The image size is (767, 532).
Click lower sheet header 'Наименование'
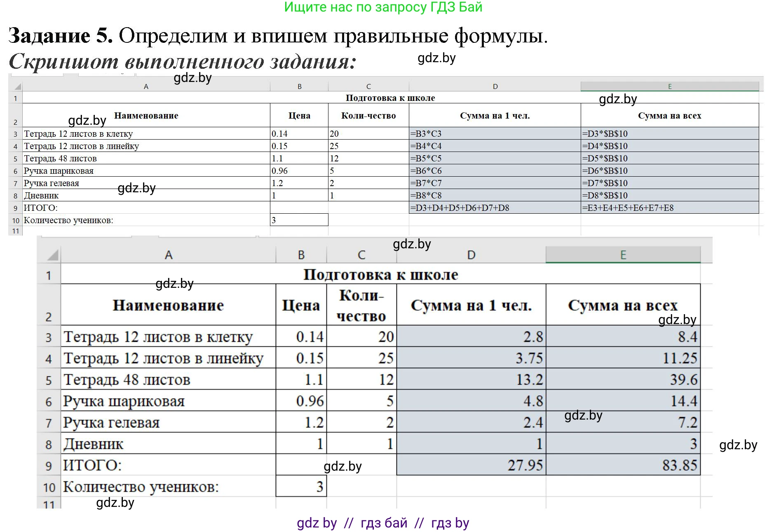click(x=168, y=305)
